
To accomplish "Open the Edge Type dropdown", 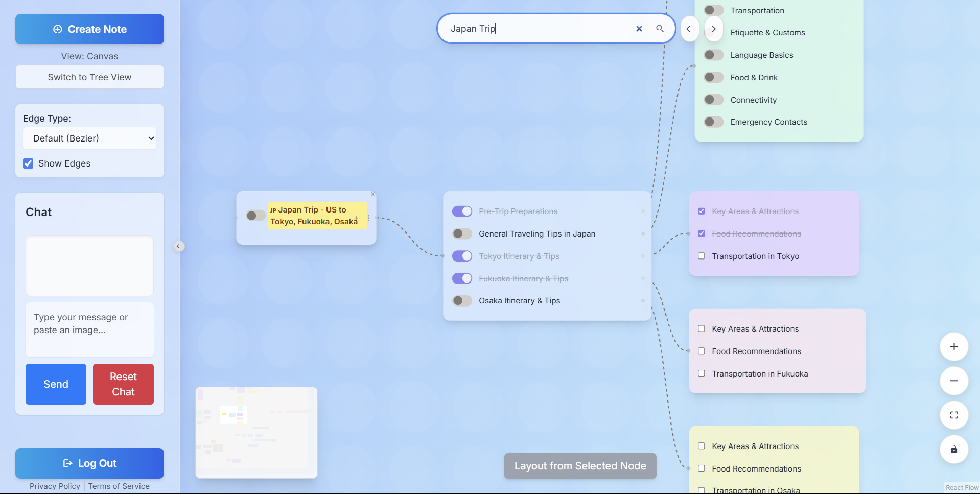I will tap(89, 138).
